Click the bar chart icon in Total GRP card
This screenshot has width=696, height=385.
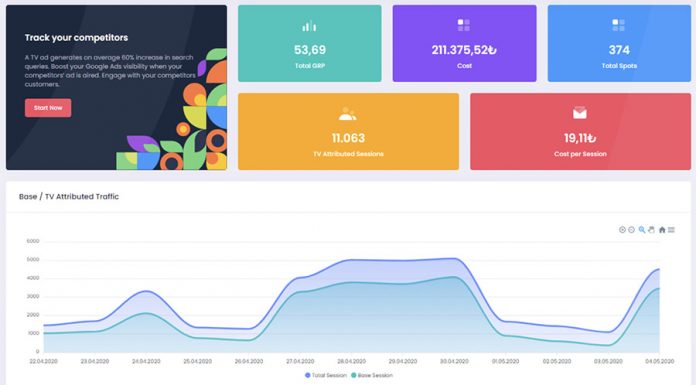click(x=309, y=26)
